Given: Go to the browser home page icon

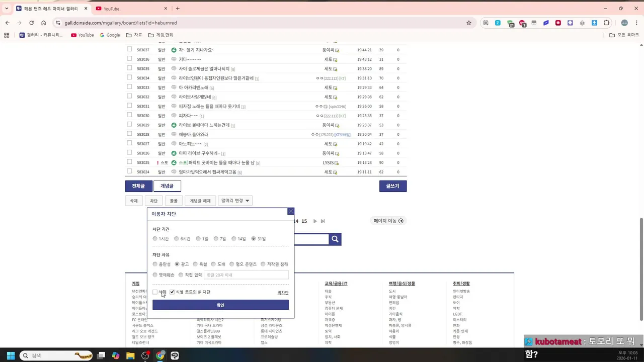Looking at the screenshot, I should (43, 23).
